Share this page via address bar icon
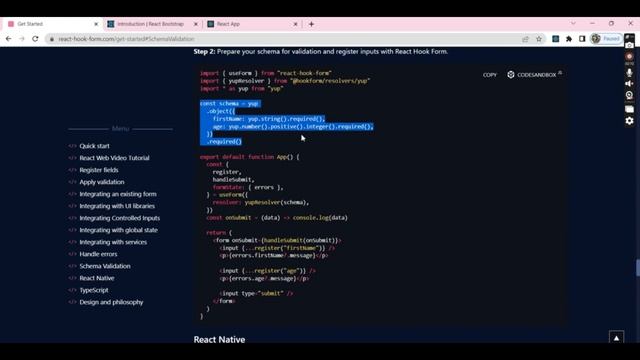 click(525, 39)
